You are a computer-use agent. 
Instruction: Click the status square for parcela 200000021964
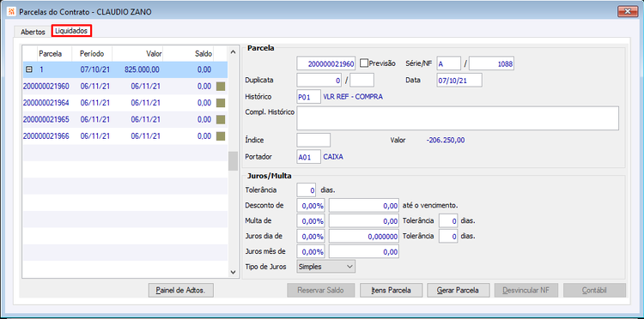pyautogui.click(x=221, y=103)
